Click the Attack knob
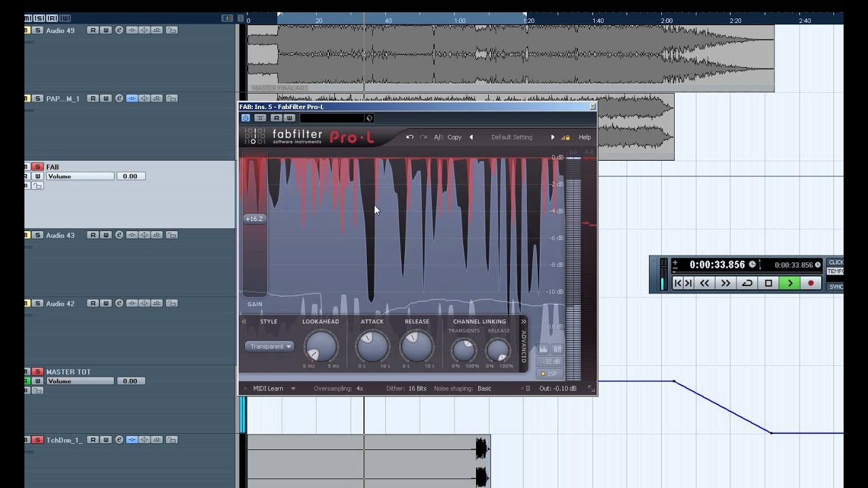The width and height of the screenshot is (868, 488). coord(372,346)
